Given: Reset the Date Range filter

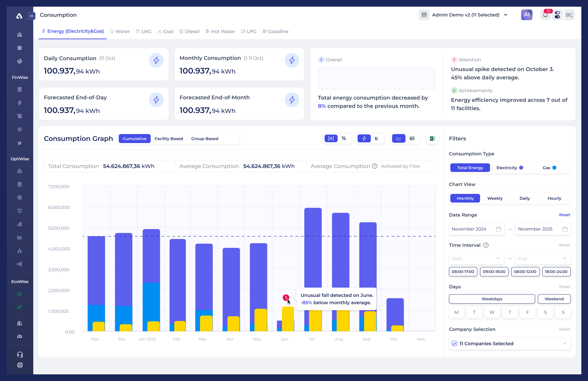Looking at the screenshot, I should click(x=564, y=215).
